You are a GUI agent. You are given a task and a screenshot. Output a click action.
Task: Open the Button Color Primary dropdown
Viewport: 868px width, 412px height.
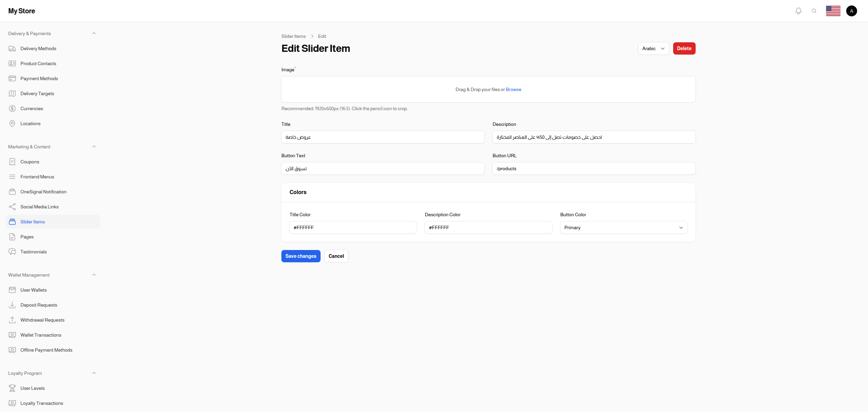tap(623, 227)
